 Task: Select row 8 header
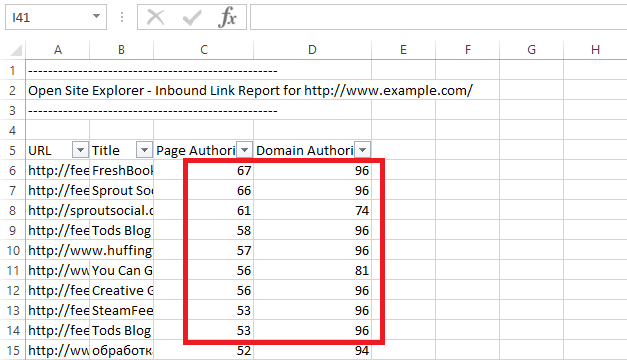pyautogui.click(x=13, y=210)
